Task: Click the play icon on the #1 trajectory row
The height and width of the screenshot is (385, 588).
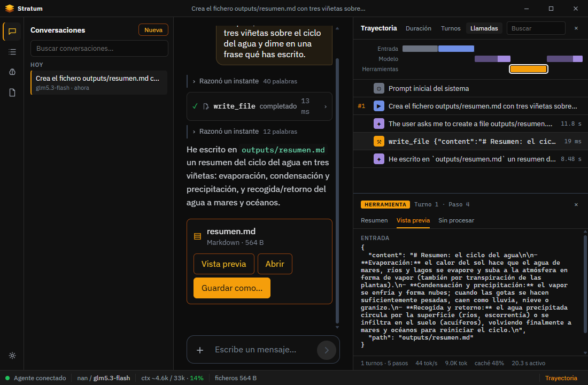Action: pos(379,106)
